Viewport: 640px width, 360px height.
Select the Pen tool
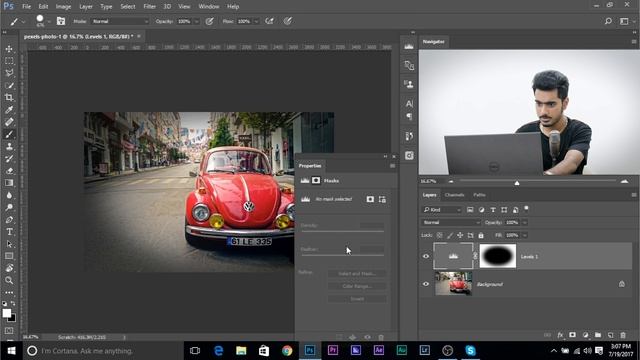(9, 220)
